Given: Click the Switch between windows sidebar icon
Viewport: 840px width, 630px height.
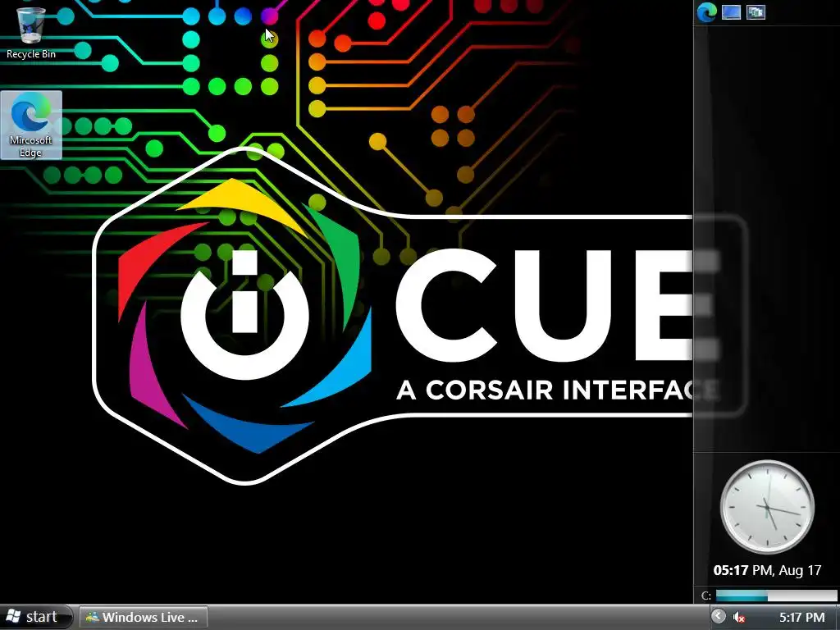Looking at the screenshot, I should coord(756,11).
